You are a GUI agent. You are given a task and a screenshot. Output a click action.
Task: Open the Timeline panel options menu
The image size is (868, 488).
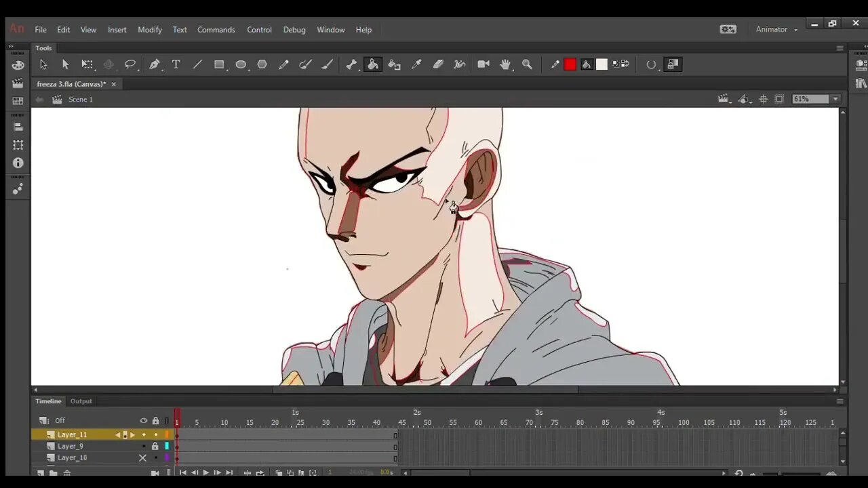point(840,401)
